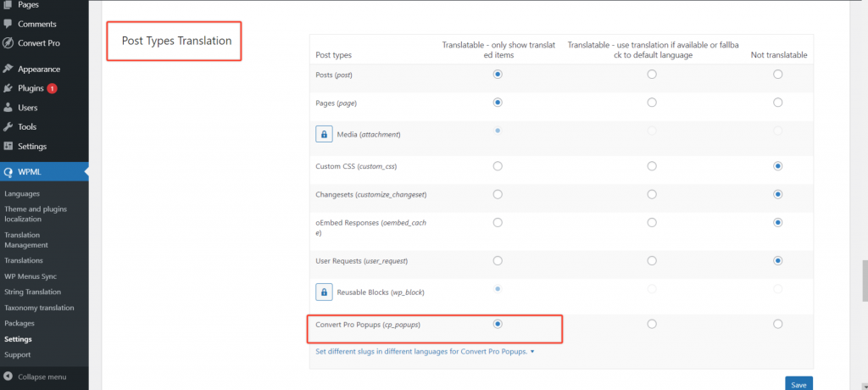This screenshot has width=868, height=390.
Task: Open Taxonomy translation submenu
Action: (39, 308)
